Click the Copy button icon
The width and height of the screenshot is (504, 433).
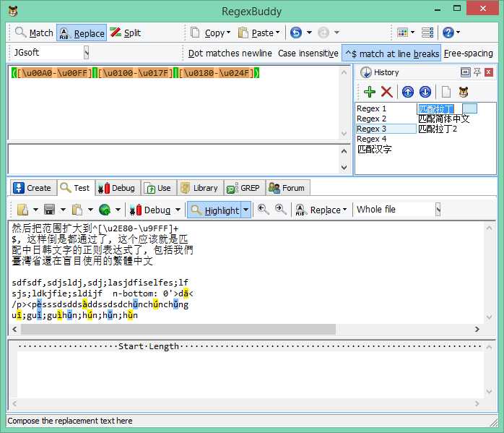(x=195, y=33)
